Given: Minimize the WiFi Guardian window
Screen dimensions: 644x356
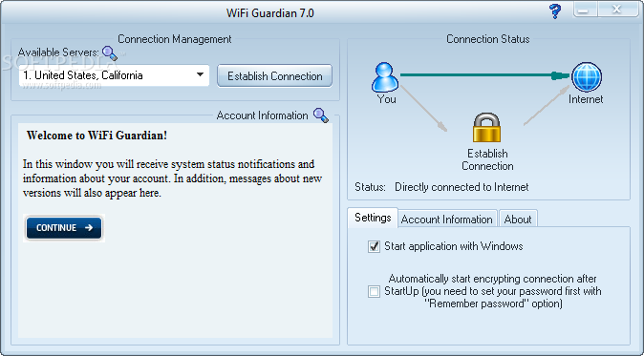Looking at the screenshot, I should [x=585, y=10].
